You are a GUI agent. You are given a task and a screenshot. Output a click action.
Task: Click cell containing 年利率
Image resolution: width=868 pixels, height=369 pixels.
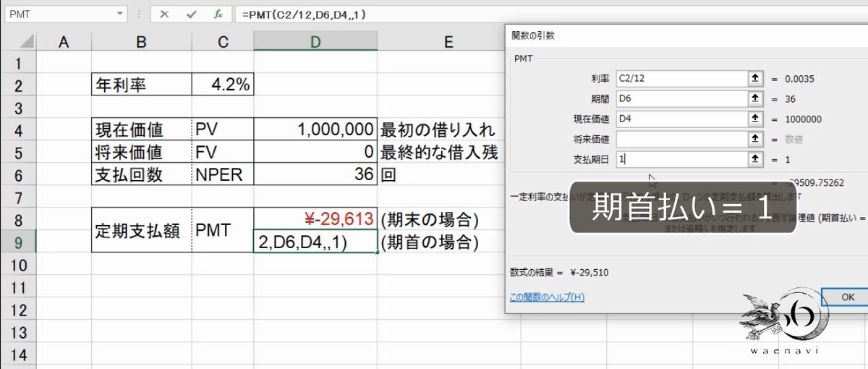pyautogui.click(x=142, y=85)
